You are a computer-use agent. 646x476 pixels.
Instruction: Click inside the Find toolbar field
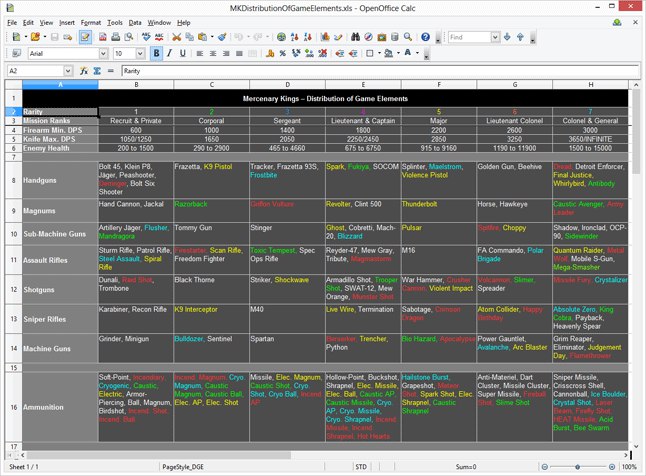click(x=469, y=37)
